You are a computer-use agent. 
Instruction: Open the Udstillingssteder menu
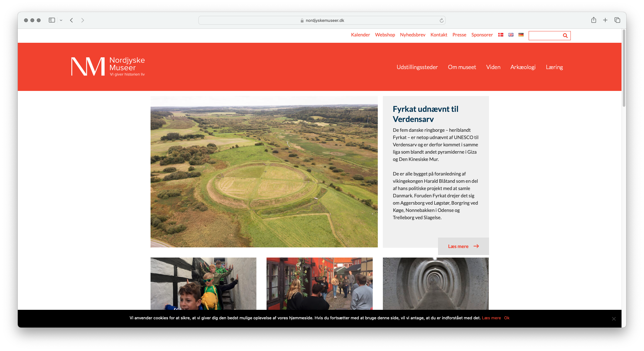417,67
